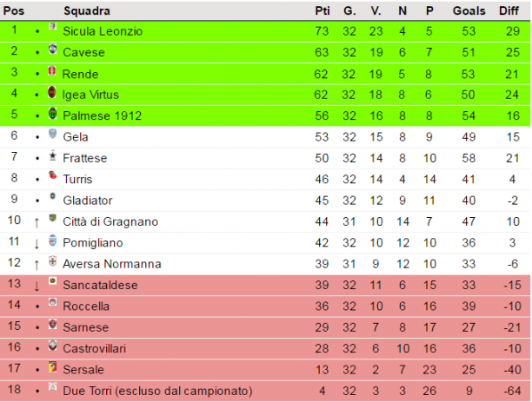
Task: Click the Squadra column header
Action: (x=87, y=10)
